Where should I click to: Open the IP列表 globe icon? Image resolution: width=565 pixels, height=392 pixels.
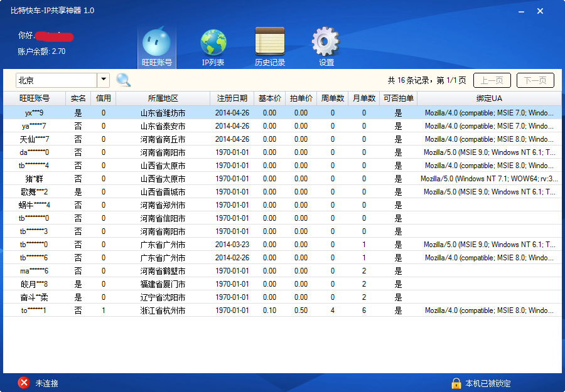[213, 43]
